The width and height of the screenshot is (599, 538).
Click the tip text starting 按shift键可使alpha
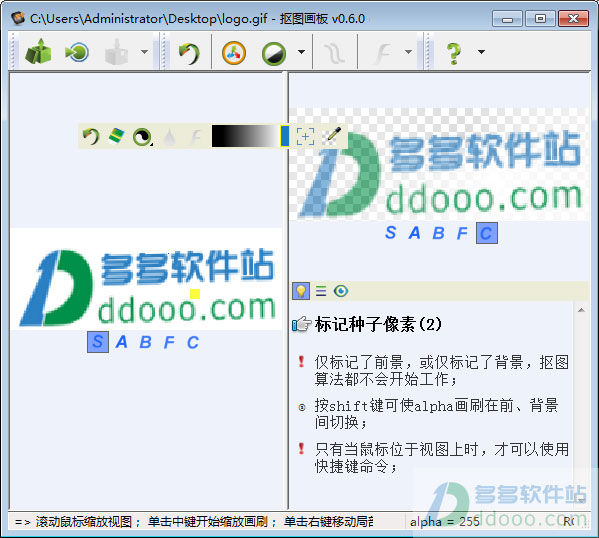coord(436,414)
